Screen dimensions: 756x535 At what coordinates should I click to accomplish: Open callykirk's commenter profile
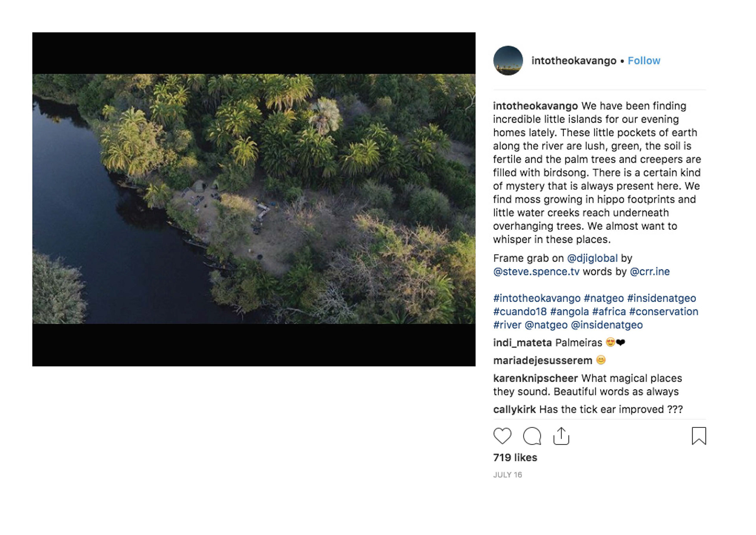click(514, 409)
